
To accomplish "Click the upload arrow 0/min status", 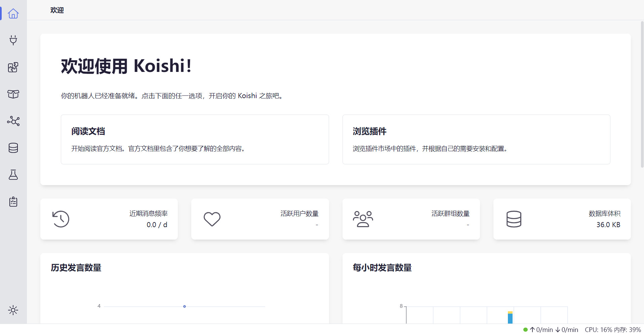I will pyautogui.click(x=541, y=330).
